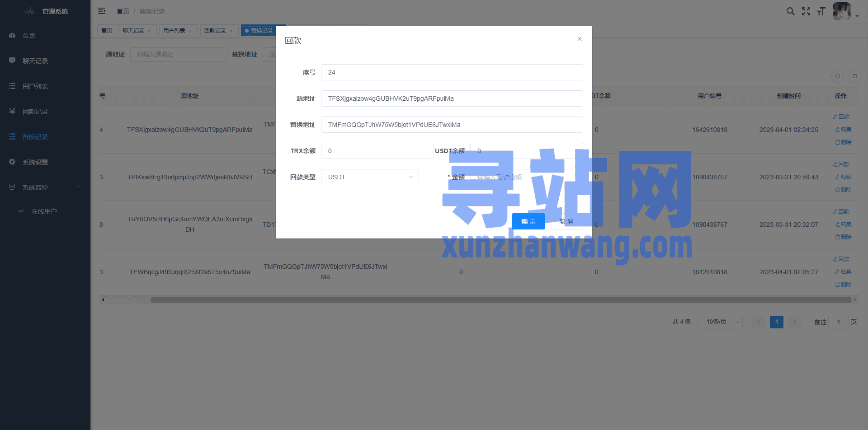Close the 回款 dialog with X icon
868x430 pixels.
(x=579, y=39)
